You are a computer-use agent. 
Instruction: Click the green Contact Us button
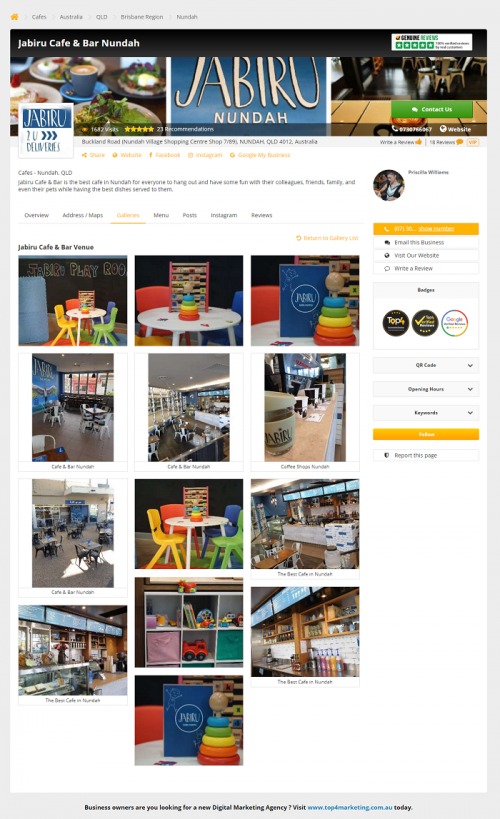coord(432,109)
